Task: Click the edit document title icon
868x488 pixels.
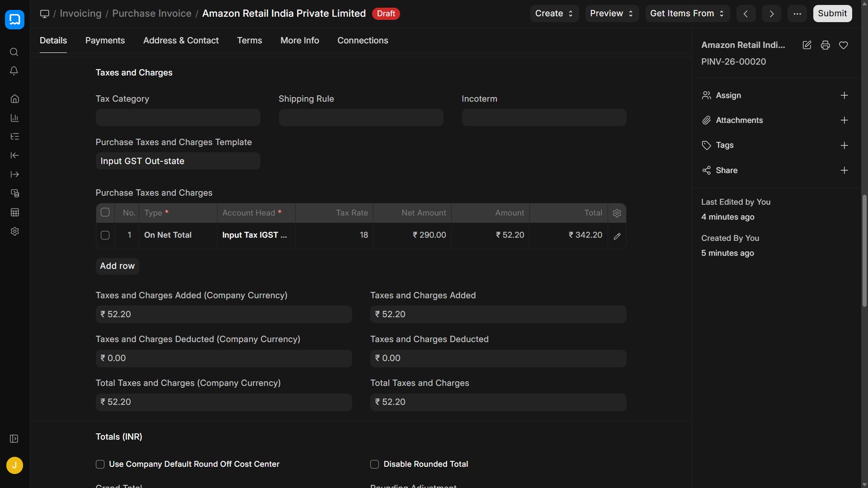Action: (x=807, y=45)
